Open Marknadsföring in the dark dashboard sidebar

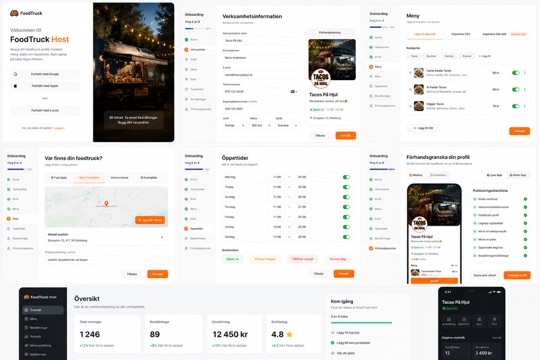click(x=43, y=345)
